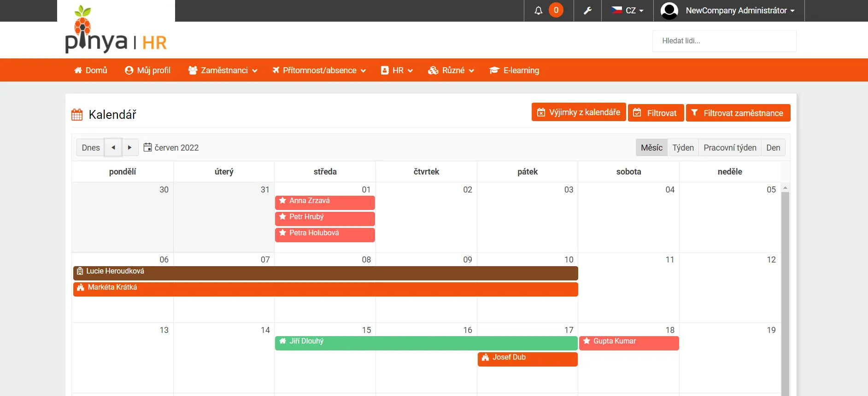
Task: Go to previous month arrow
Action: pyautogui.click(x=113, y=147)
